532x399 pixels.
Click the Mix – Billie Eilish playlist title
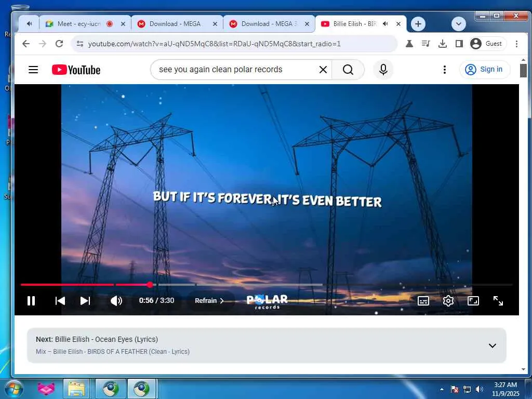pos(113,352)
